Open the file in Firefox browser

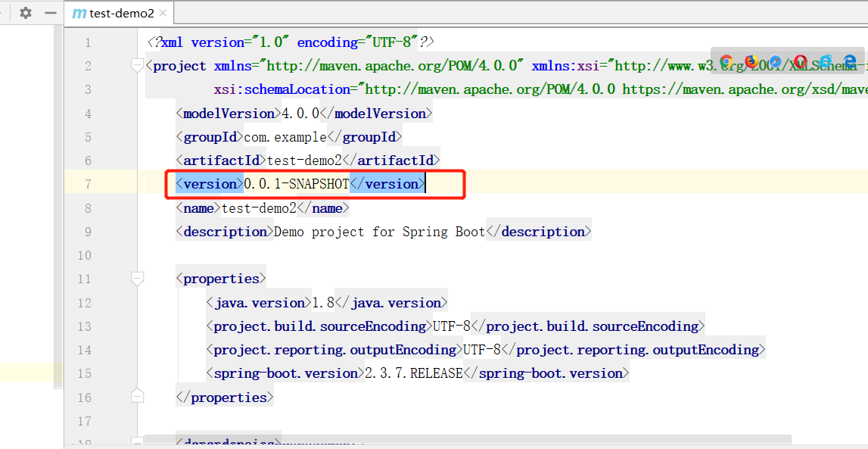pyautogui.click(x=751, y=61)
